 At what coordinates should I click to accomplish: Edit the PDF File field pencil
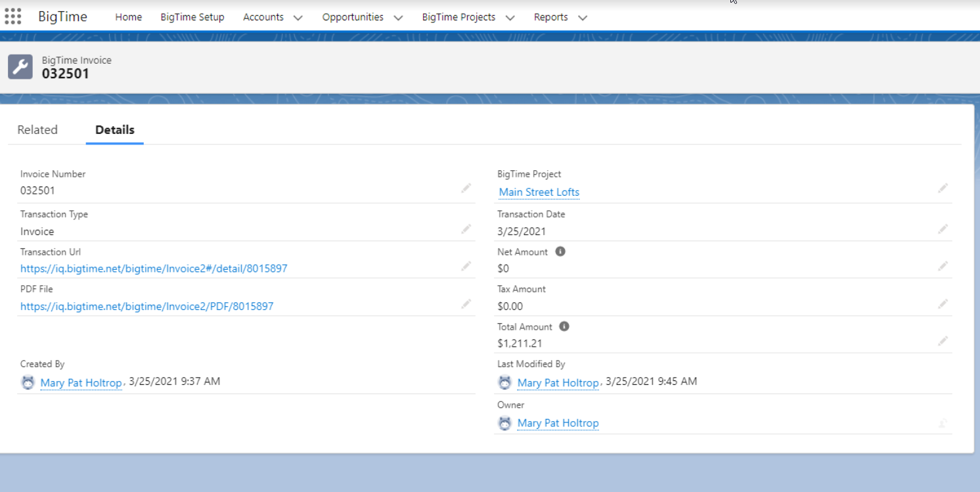pos(466,304)
